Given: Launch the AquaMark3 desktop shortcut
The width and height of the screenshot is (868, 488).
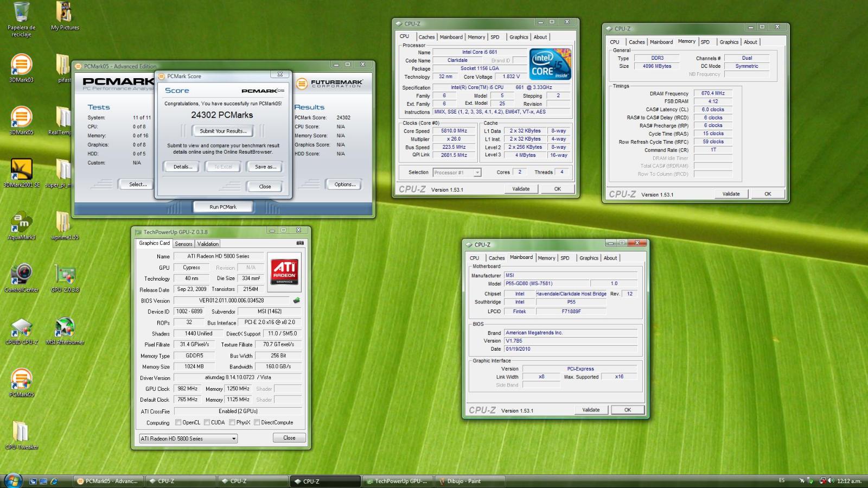Looking at the screenshot, I should (x=21, y=226).
